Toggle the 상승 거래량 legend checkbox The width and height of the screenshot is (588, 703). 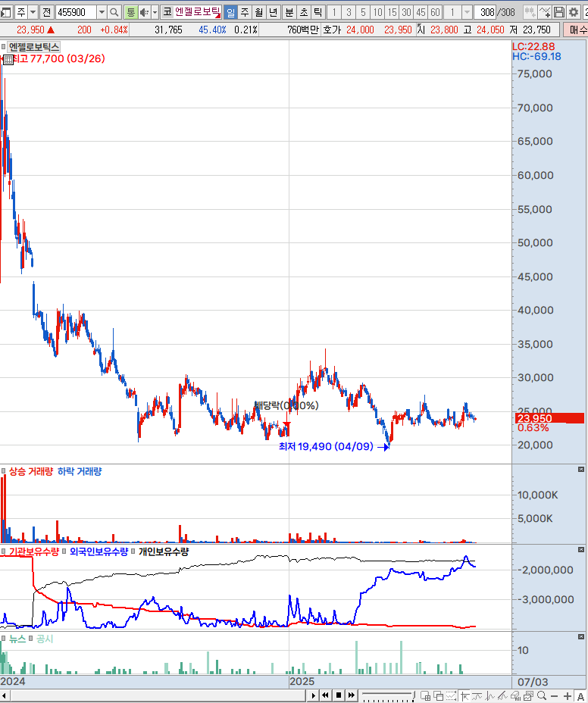(4, 471)
